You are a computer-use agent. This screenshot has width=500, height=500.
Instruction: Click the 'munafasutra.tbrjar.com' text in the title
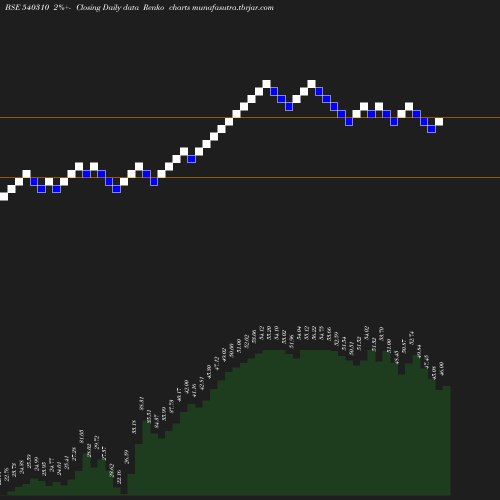(233, 7)
